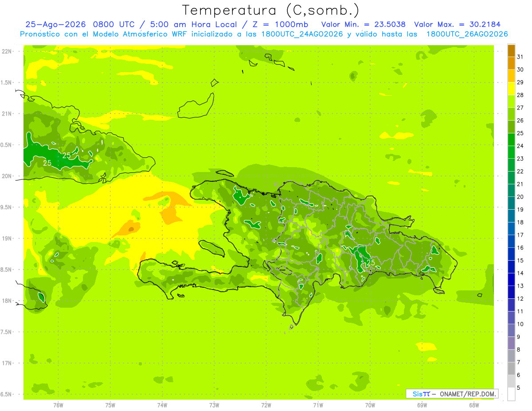Click the 20N latitude label
Image resolution: width=532 pixels, height=411 pixels.
tap(7, 176)
